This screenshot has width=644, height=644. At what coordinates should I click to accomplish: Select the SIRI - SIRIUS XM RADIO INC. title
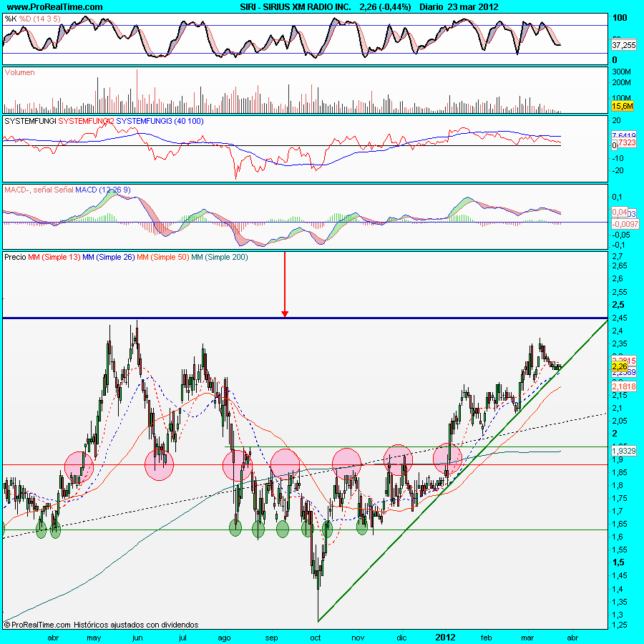pyautogui.click(x=296, y=7)
